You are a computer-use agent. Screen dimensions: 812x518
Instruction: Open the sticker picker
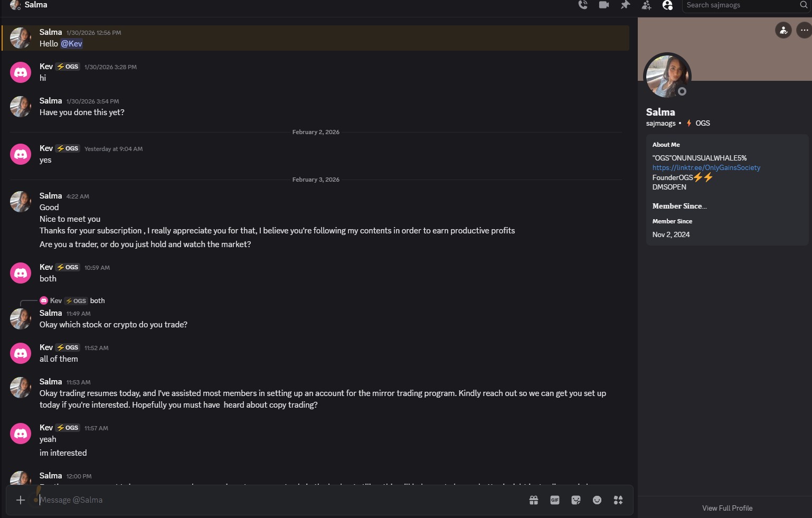576,500
